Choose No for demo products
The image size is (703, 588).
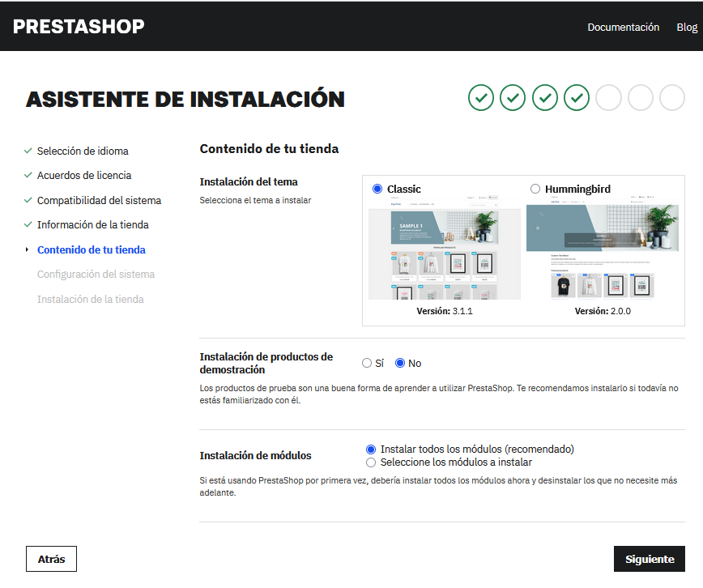(x=400, y=364)
